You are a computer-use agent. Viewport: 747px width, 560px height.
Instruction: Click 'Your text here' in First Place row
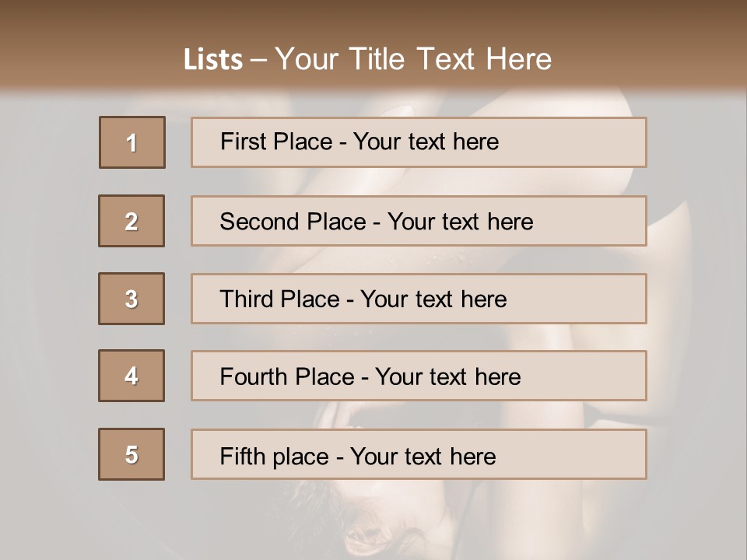pos(426,142)
